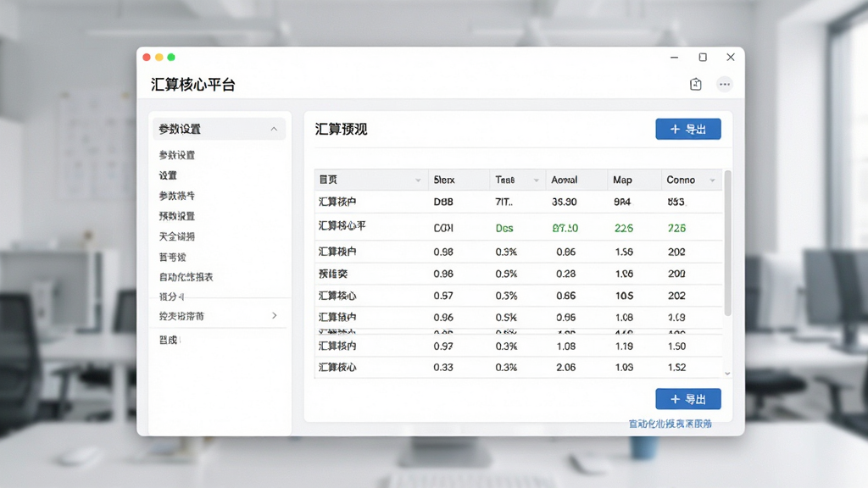
Task: Click the 1.50 table cell
Action: tap(676, 347)
